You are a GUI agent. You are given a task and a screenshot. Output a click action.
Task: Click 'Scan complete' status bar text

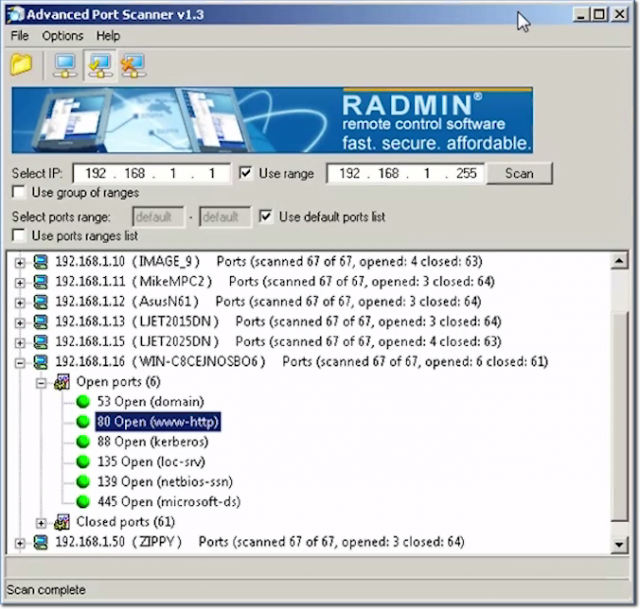point(46,590)
